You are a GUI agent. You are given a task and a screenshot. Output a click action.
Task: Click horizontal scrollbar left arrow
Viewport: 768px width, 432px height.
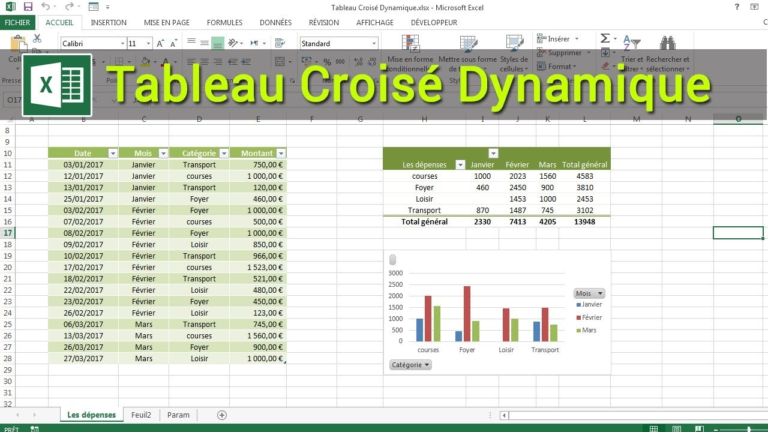click(x=504, y=415)
